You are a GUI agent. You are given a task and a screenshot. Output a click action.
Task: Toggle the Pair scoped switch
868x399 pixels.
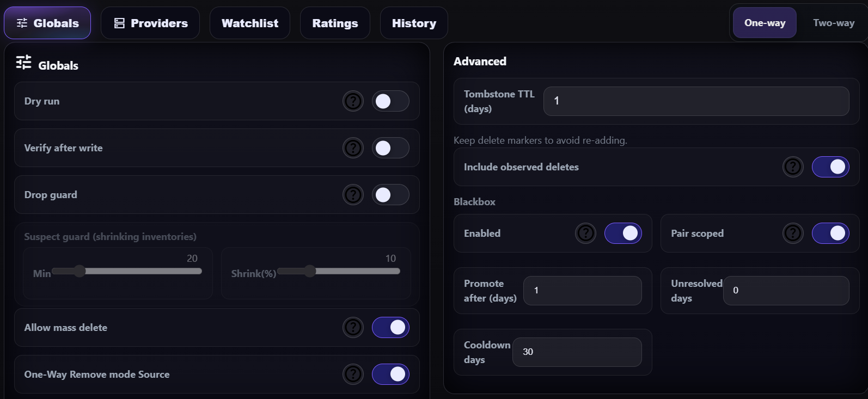830,234
